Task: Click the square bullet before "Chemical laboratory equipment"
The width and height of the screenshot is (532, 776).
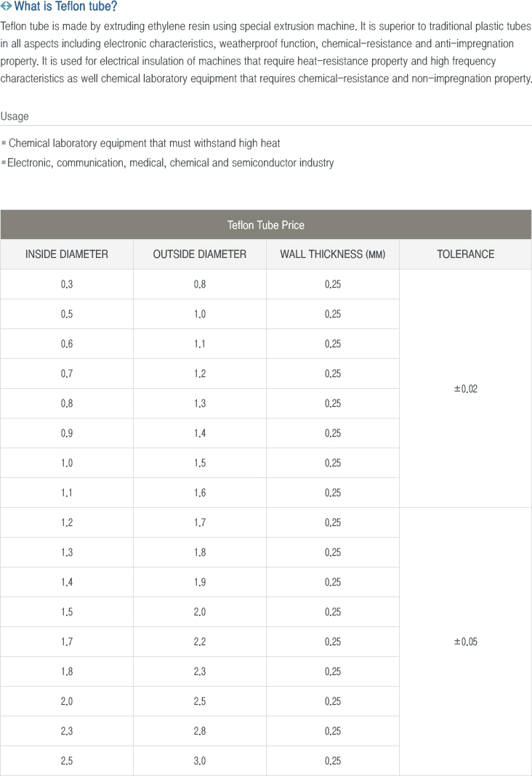Action: [4, 144]
